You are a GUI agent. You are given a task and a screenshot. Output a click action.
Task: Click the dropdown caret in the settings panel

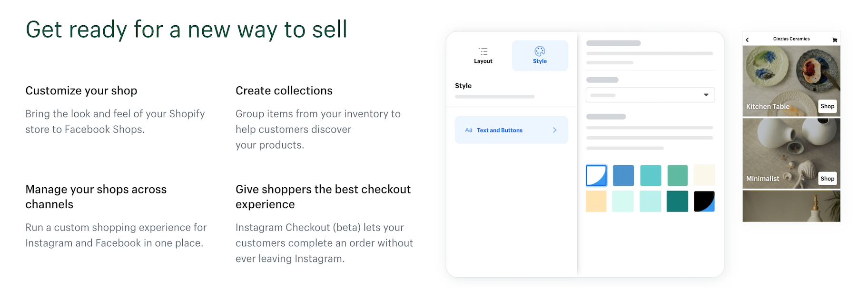click(x=706, y=95)
